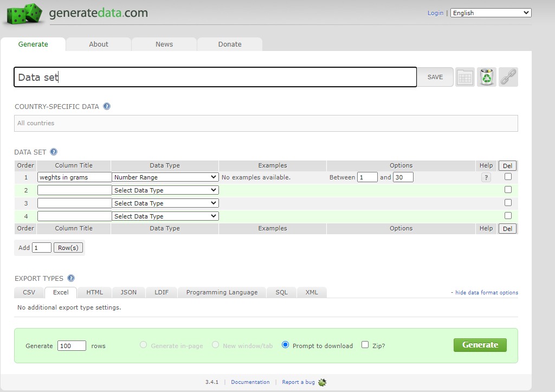Open row 3 Select Data Type dropdown
555x392 pixels.
[165, 203]
